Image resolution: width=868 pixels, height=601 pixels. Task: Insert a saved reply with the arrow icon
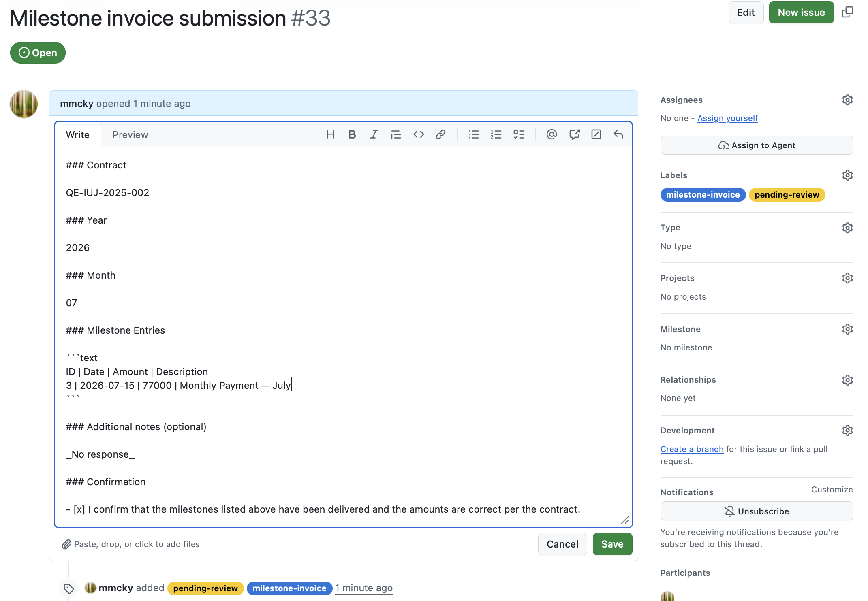[618, 134]
